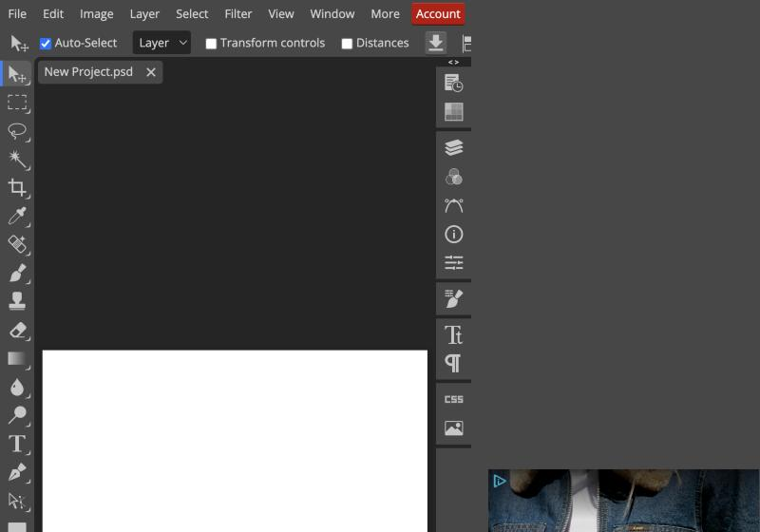Select the Gradient tool
This screenshot has height=532, width=760.
pos(17,358)
